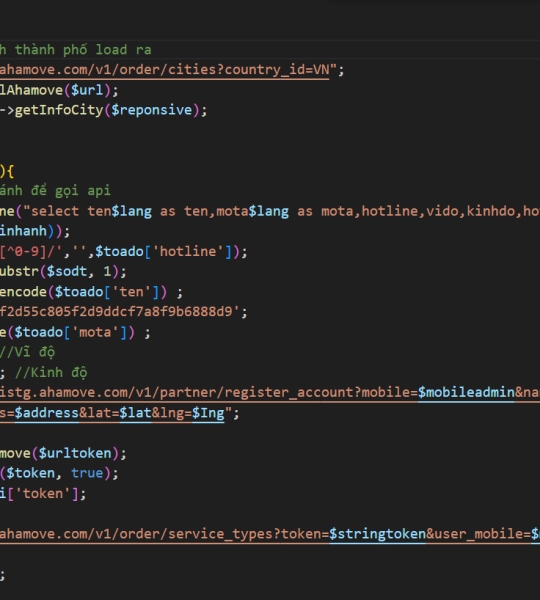Click the $address variable in query string

click(47, 413)
